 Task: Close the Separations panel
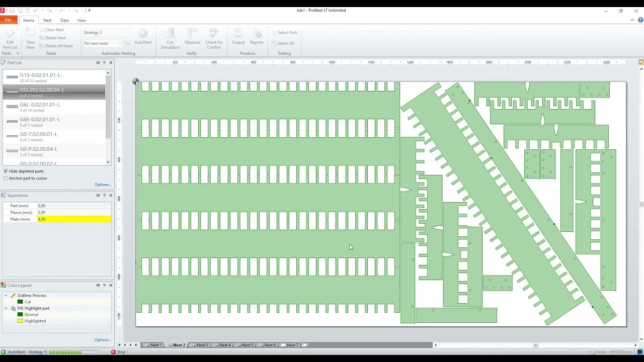(x=111, y=195)
